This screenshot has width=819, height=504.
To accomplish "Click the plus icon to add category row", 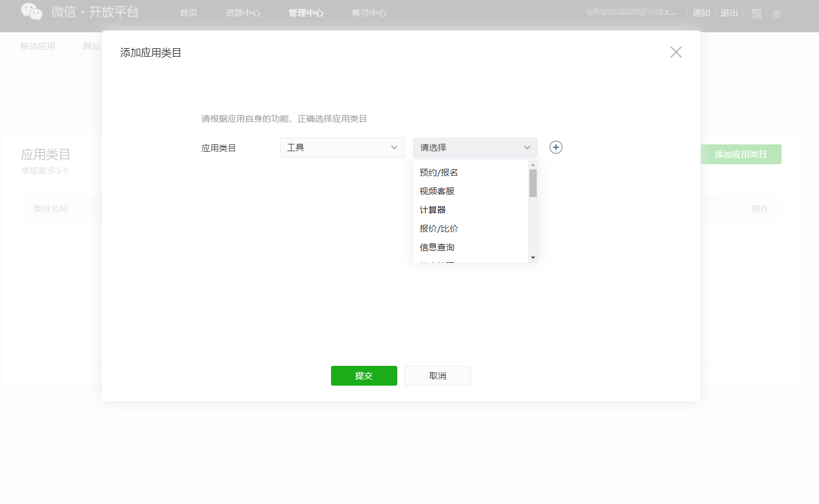I will (556, 147).
